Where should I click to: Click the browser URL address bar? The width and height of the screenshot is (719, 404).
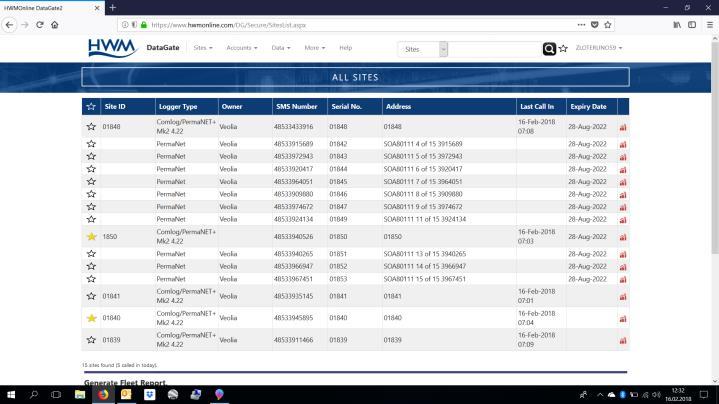(362, 25)
